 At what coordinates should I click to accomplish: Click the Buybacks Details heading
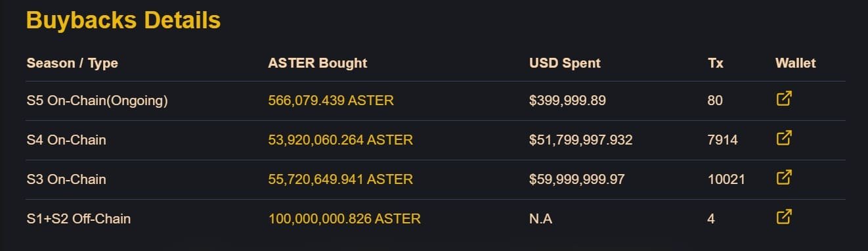click(x=123, y=20)
